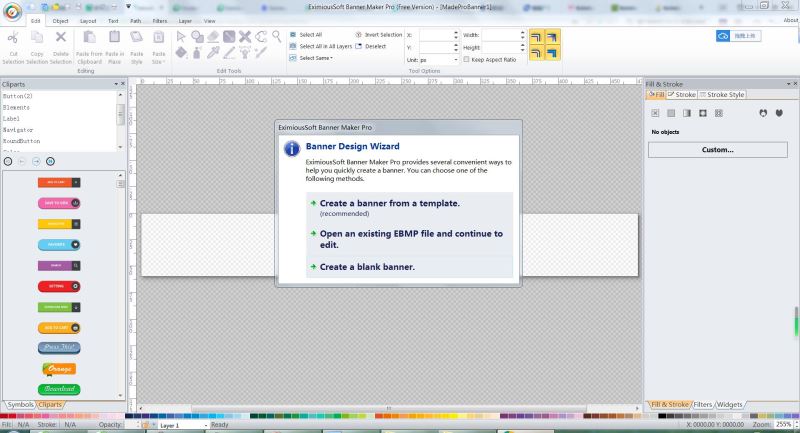Click the Custom... button
The width and height of the screenshot is (800, 433).
pyautogui.click(x=717, y=150)
